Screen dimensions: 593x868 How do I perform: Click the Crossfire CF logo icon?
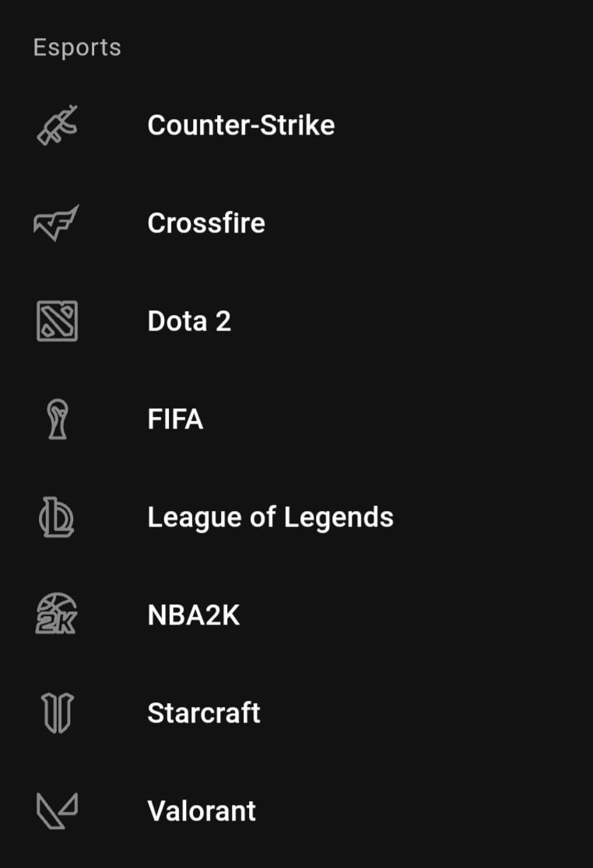click(57, 223)
